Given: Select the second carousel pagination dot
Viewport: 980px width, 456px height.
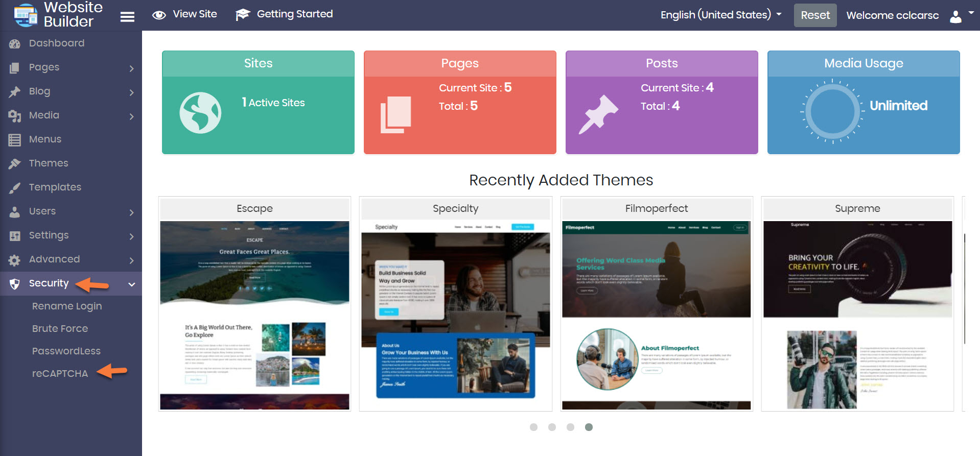Looking at the screenshot, I should pos(552,427).
